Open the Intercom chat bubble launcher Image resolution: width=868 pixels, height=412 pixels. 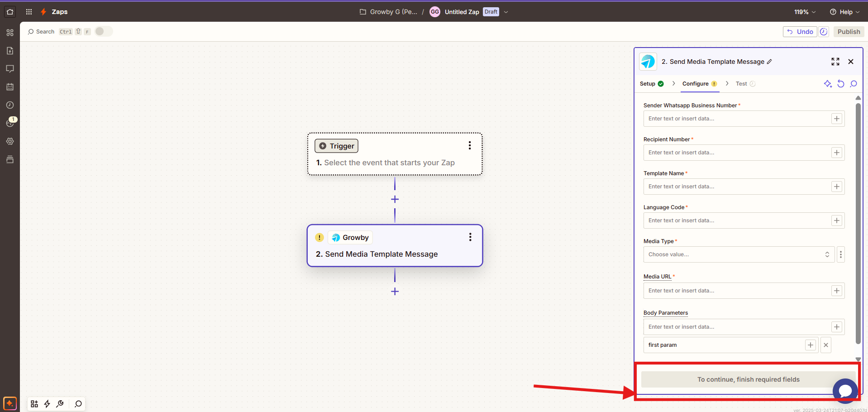point(845,391)
